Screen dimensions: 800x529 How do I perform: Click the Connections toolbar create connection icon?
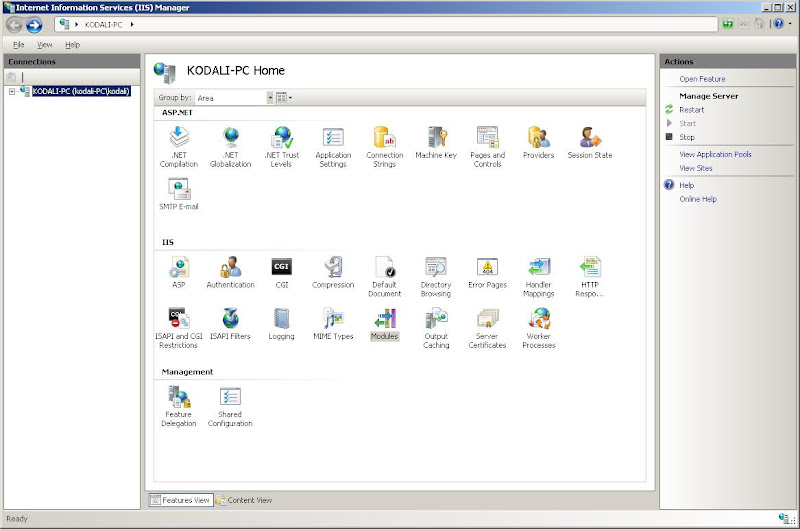tap(11, 77)
